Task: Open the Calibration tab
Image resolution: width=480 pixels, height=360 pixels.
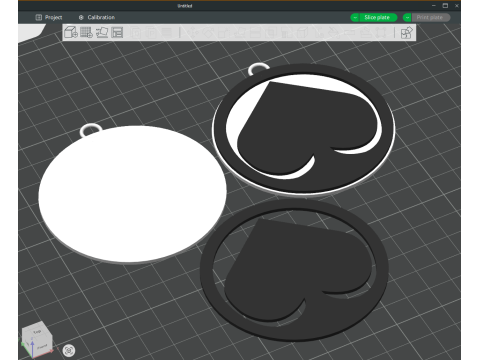Action: [97, 17]
